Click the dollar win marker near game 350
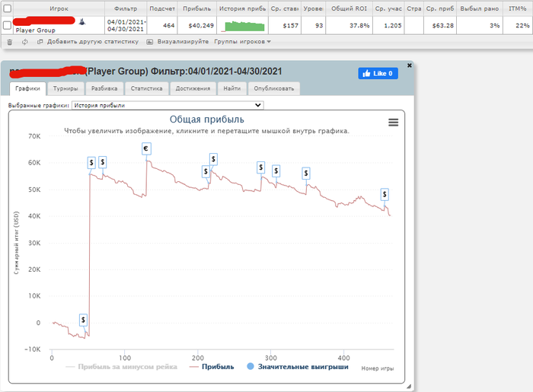The height and width of the screenshot is (392, 533). (306, 174)
